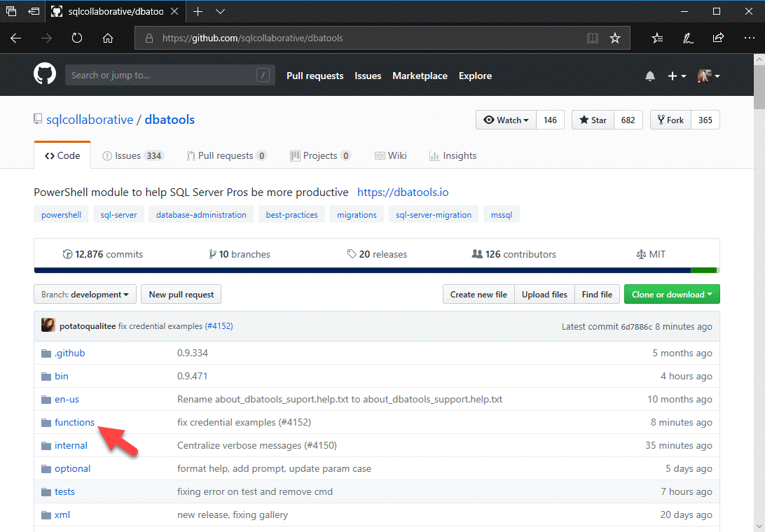The width and height of the screenshot is (765, 532).
Task: Click the GitHub Octocat logo
Action: (x=45, y=74)
